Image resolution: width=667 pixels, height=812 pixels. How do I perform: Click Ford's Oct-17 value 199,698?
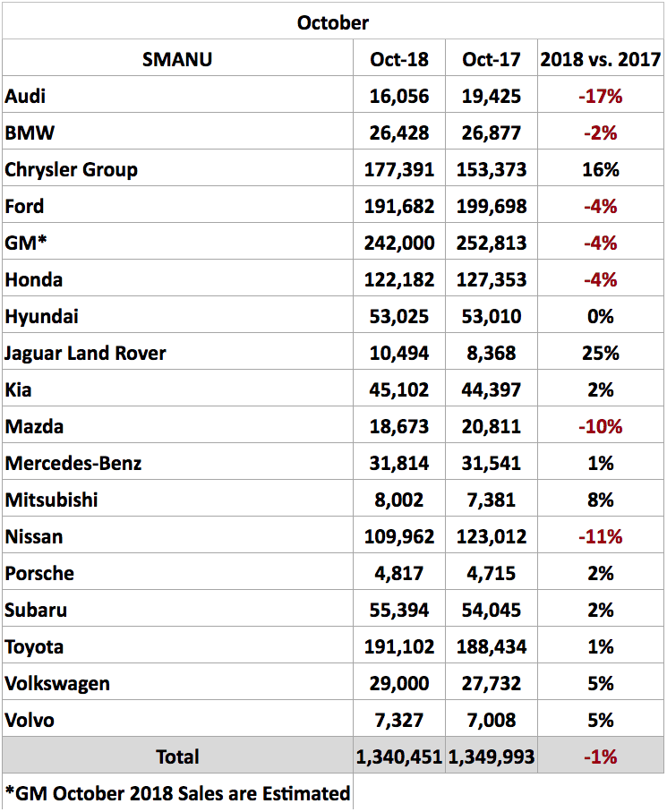491,206
